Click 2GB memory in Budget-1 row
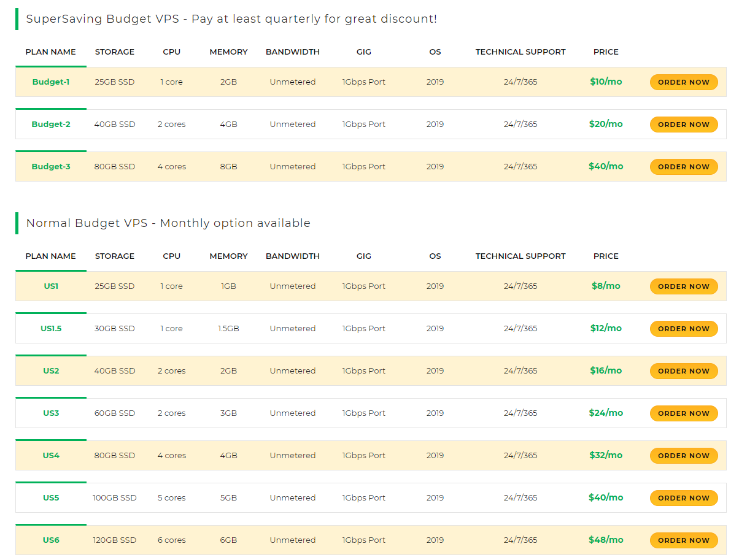The image size is (739, 560). 228,82
